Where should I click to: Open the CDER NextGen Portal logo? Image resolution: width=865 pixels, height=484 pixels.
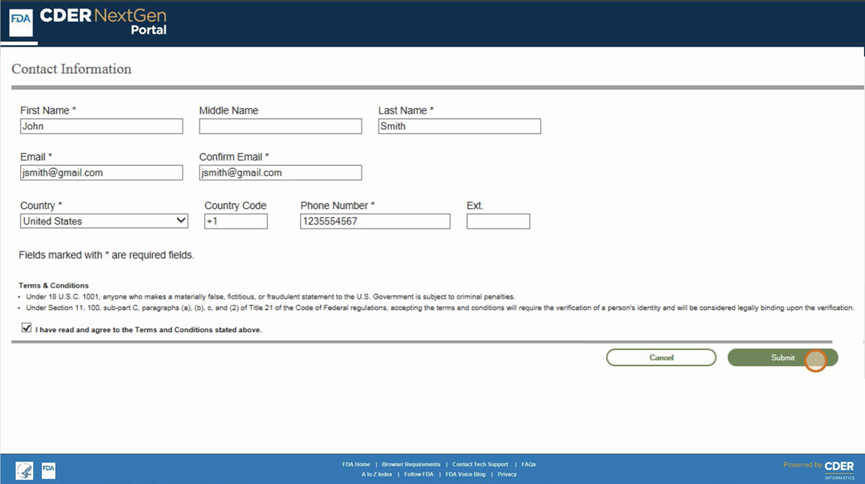click(103, 22)
